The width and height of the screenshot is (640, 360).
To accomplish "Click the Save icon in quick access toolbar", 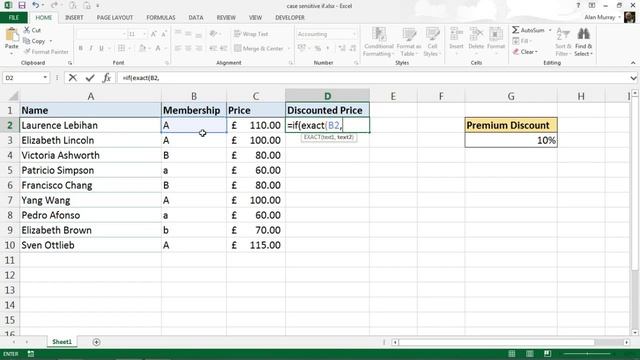I will [x=22, y=5].
